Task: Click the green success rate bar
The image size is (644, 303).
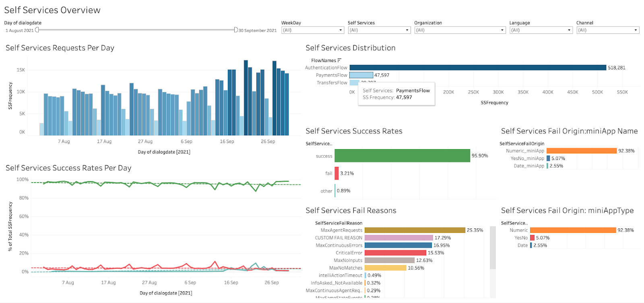Action: pyautogui.click(x=402, y=156)
